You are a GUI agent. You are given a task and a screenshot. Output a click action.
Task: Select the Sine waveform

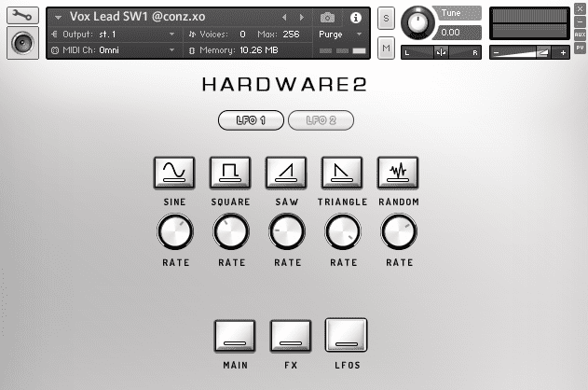[174, 173]
